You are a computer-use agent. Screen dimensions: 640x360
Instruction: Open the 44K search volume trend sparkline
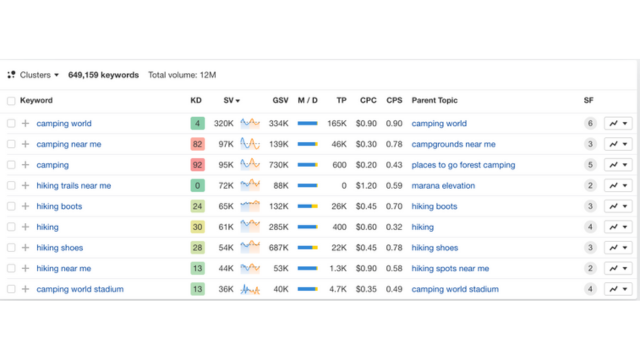pyautogui.click(x=250, y=268)
